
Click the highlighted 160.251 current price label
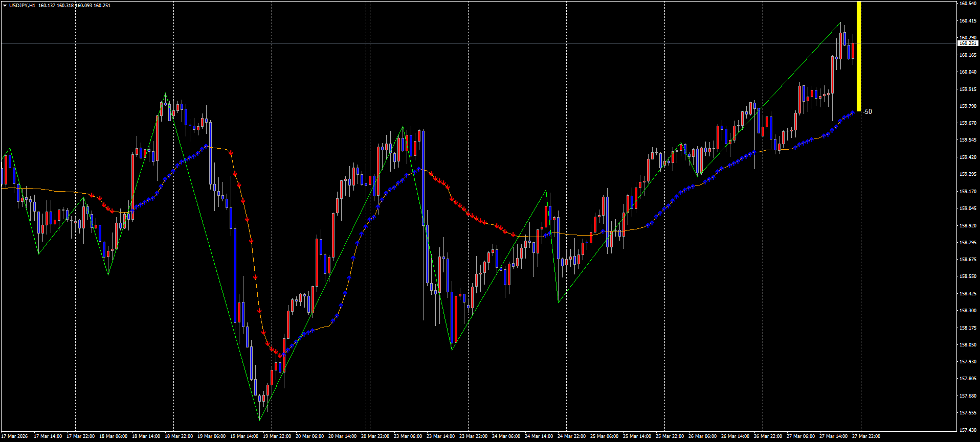pyautogui.click(x=968, y=43)
